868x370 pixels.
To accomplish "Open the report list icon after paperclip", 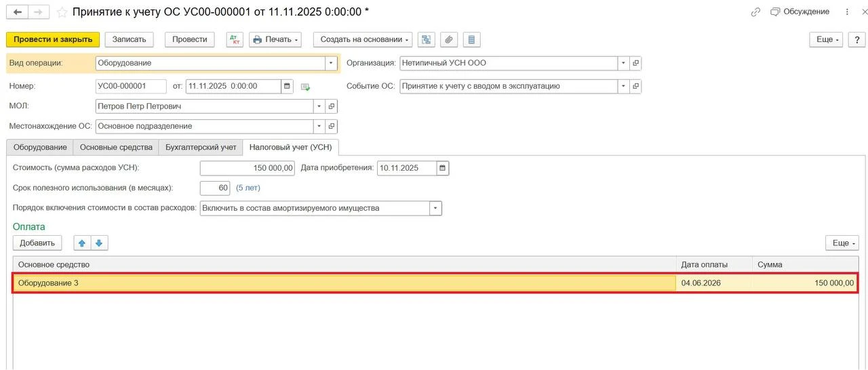I will point(471,39).
